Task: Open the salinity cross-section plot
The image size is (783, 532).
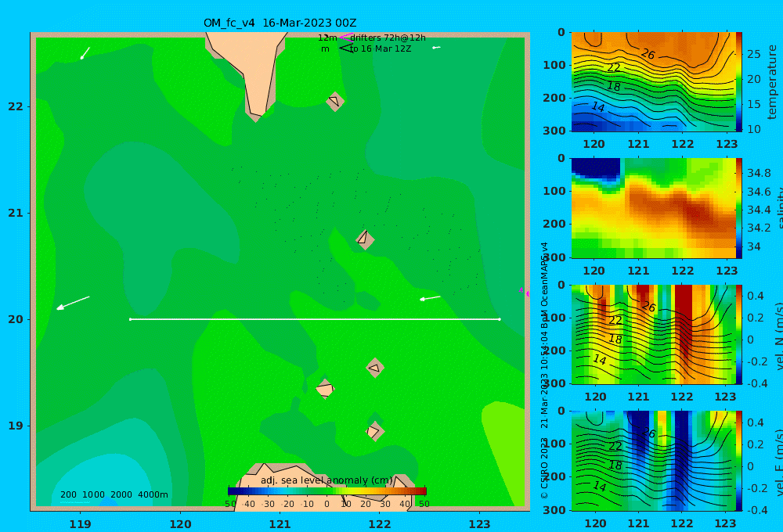Action: tap(653, 208)
